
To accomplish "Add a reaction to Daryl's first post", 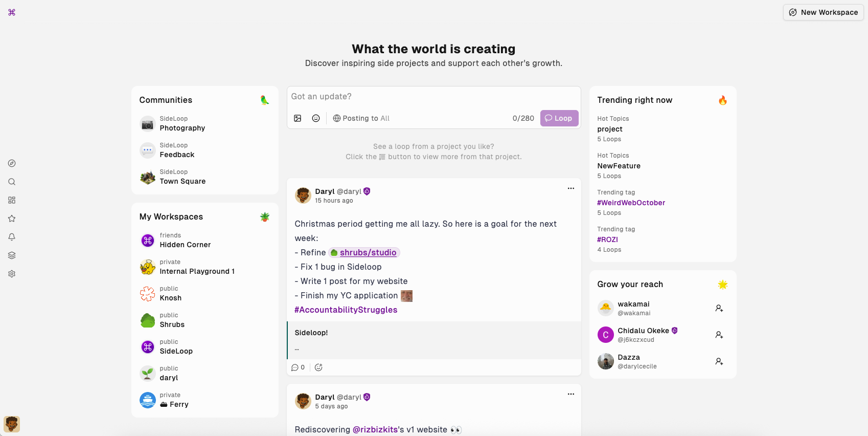I will [318, 367].
